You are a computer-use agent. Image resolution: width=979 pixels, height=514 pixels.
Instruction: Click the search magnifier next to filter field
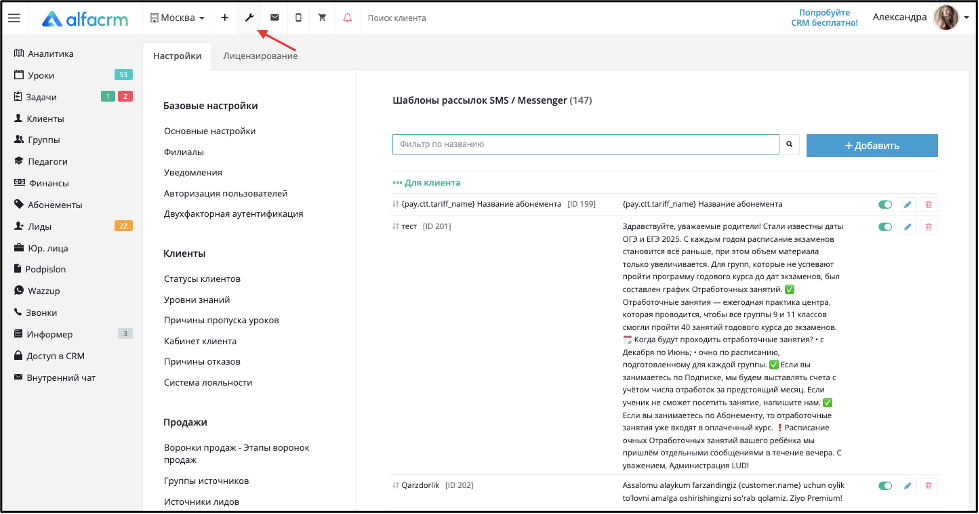point(789,144)
